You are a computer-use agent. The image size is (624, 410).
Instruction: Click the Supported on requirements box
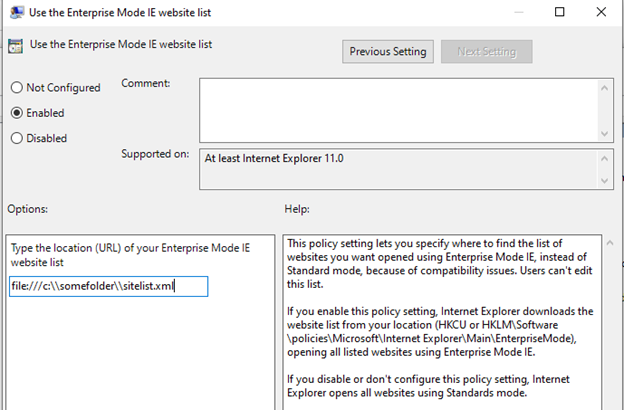coord(397,169)
